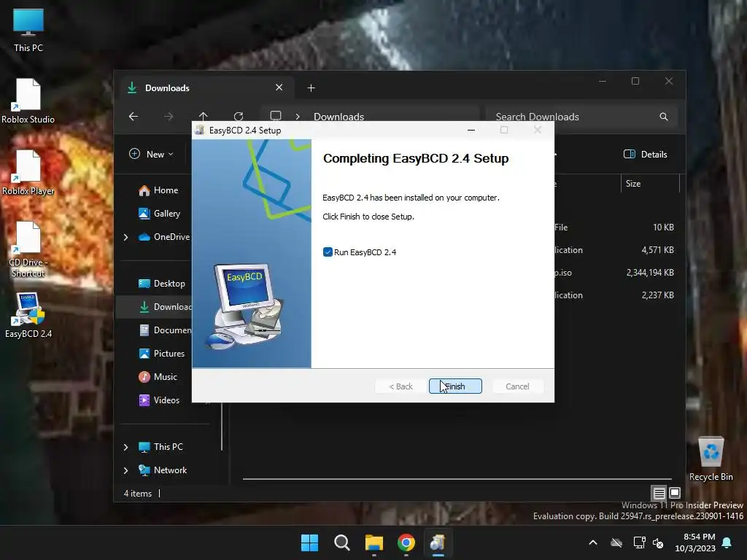This screenshot has width=747, height=560.
Task: Open the clock showing 8:54 PM
Action: (695, 542)
